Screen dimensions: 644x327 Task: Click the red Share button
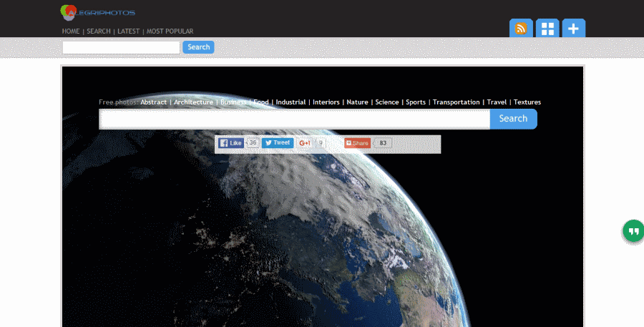[x=357, y=143]
